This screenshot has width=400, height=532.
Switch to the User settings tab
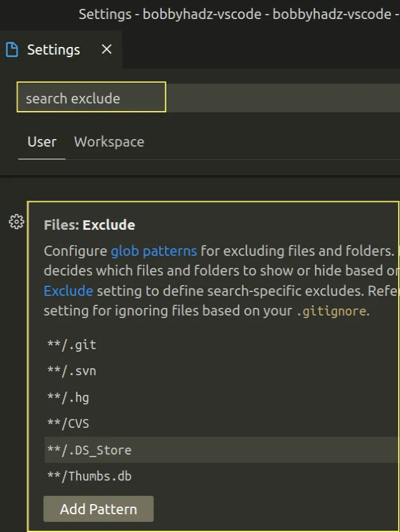(x=41, y=142)
